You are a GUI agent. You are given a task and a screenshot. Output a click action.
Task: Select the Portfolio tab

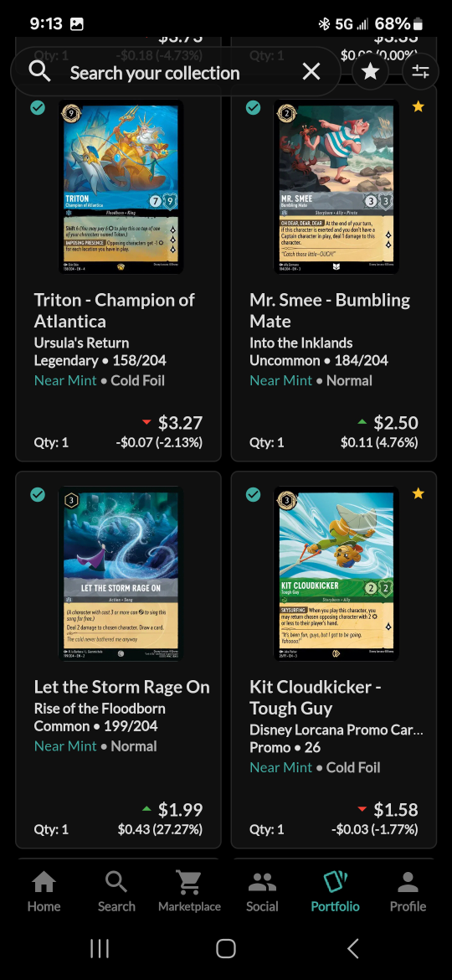(336, 892)
